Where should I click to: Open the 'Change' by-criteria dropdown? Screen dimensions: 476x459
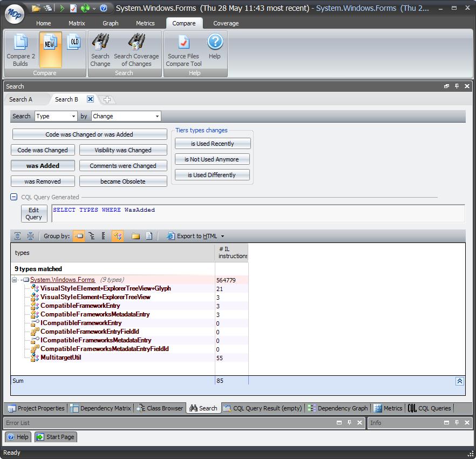(x=126, y=116)
